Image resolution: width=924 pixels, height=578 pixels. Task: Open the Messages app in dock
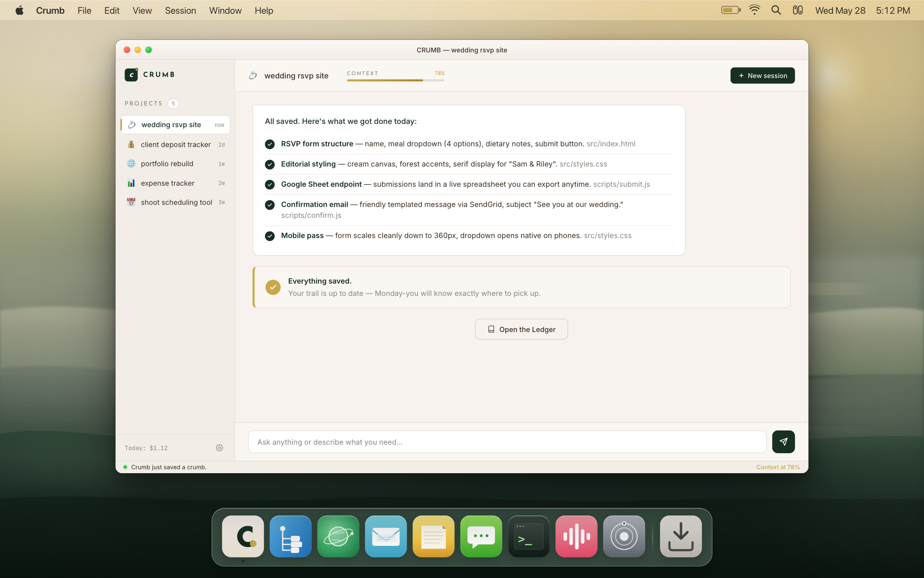pos(481,536)
